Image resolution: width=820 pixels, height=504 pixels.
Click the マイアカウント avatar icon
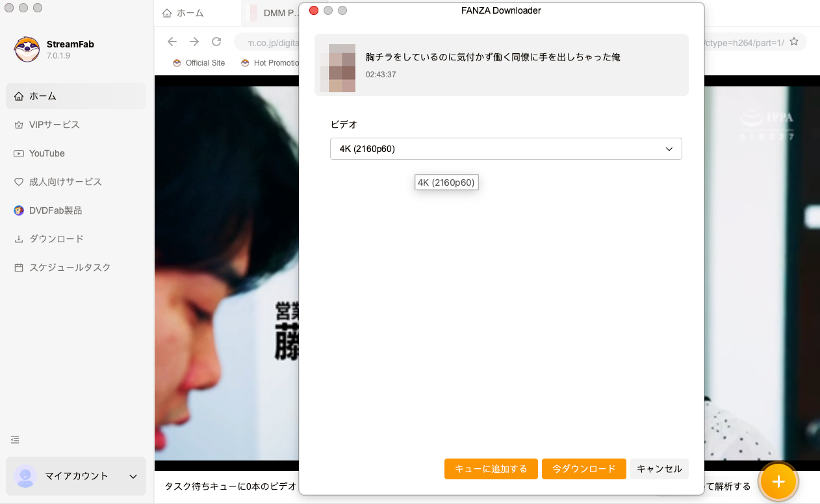pos(25,476)
